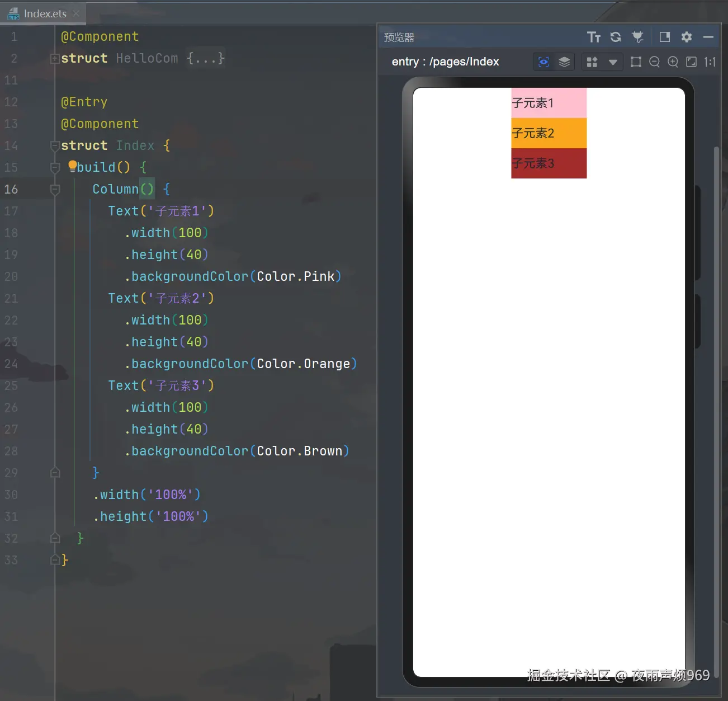Click line number 16 in gutter
This screenshot has height=701, width=728.
11,189
